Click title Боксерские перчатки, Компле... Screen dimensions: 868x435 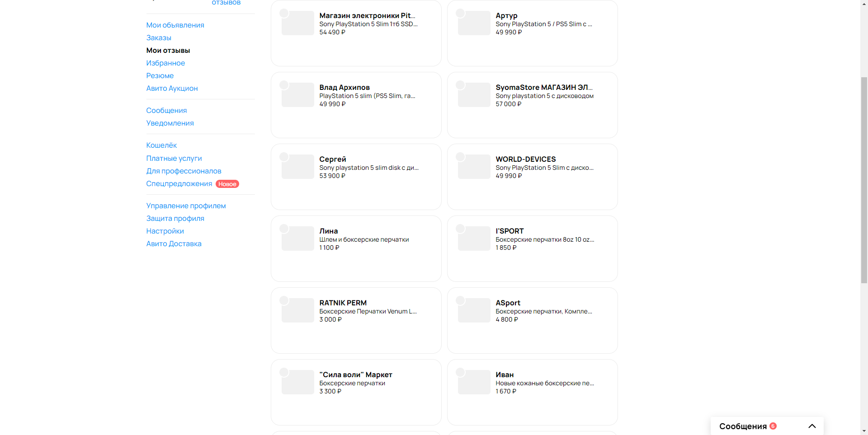(x=544, y=311)
